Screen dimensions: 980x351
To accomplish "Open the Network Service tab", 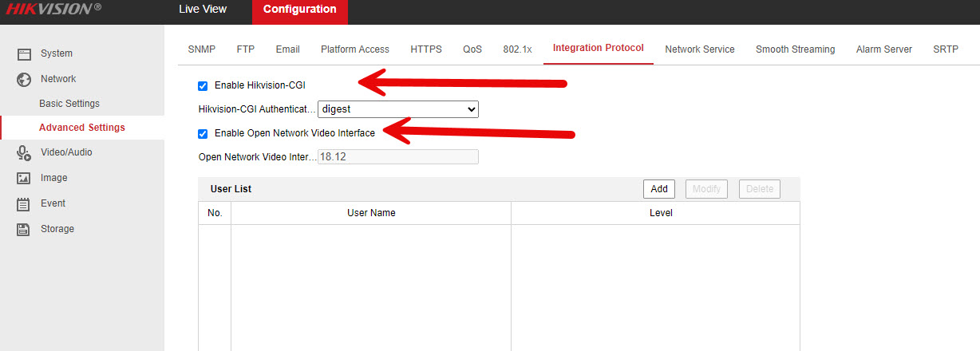I will click(x=700, y=49).
